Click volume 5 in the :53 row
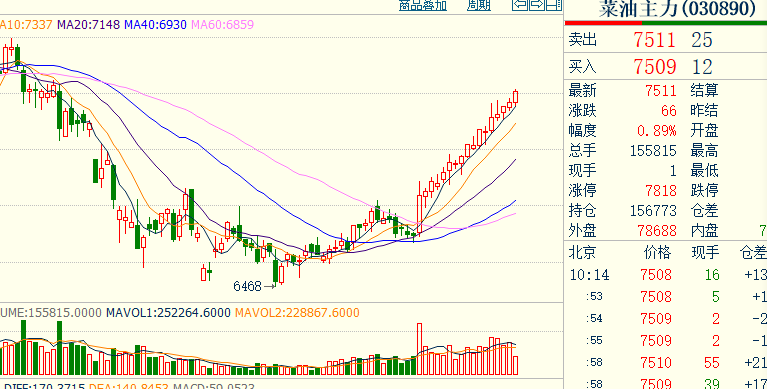The image size is (767, 389). [716, 297]
